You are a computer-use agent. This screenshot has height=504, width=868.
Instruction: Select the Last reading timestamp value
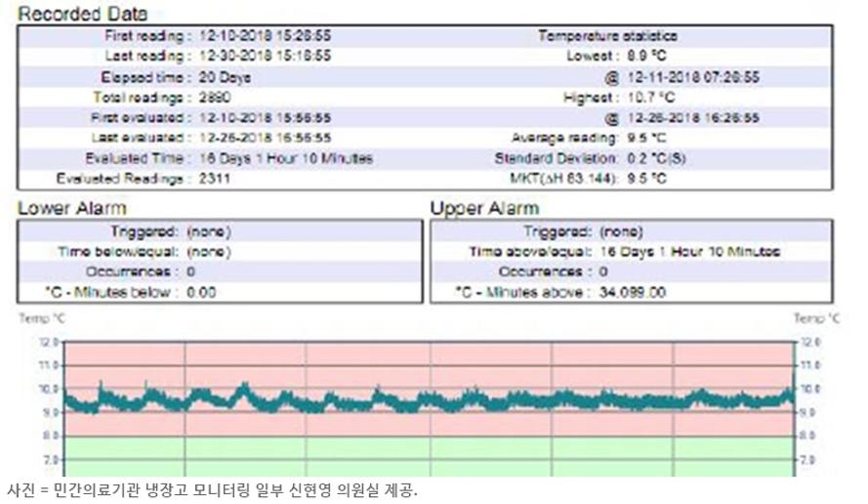coord(264,56)
